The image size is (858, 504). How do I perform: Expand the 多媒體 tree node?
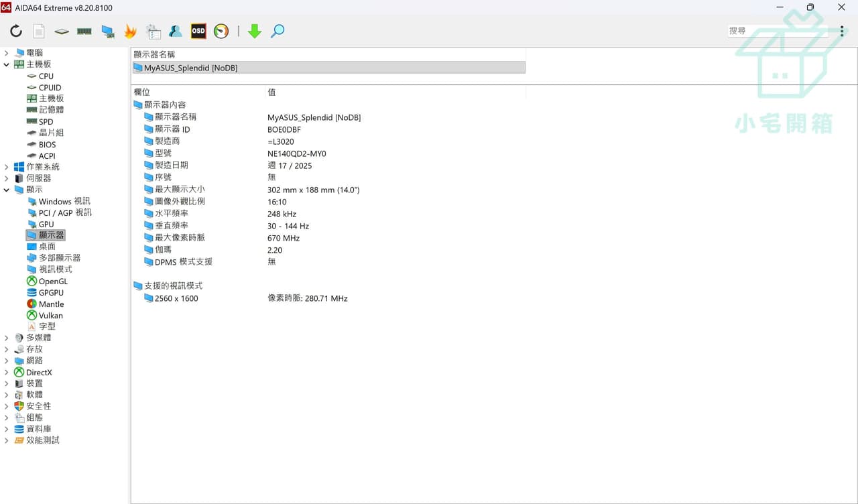point(7,338)
